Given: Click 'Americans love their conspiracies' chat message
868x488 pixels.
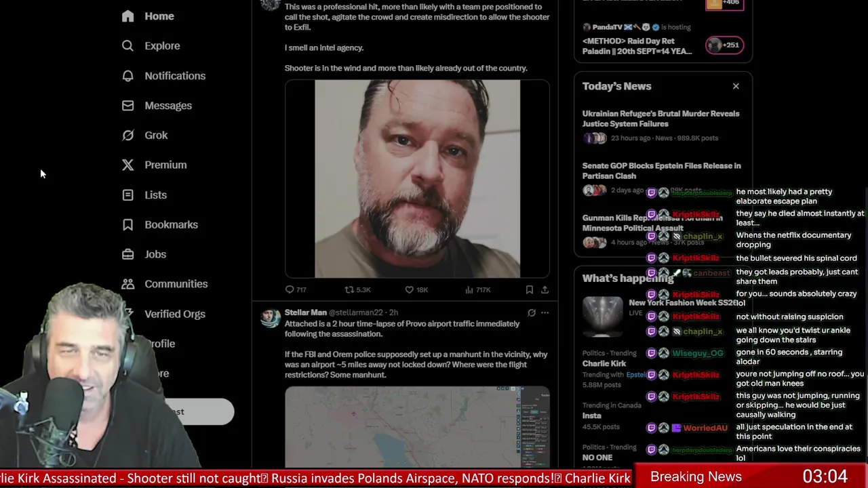Looking at the screenshot, I should [798, 453].
